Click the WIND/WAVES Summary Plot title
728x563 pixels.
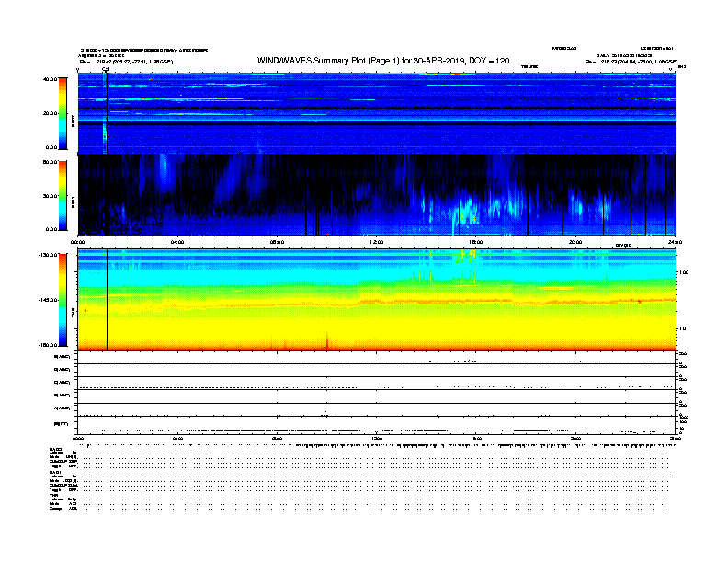383,61
